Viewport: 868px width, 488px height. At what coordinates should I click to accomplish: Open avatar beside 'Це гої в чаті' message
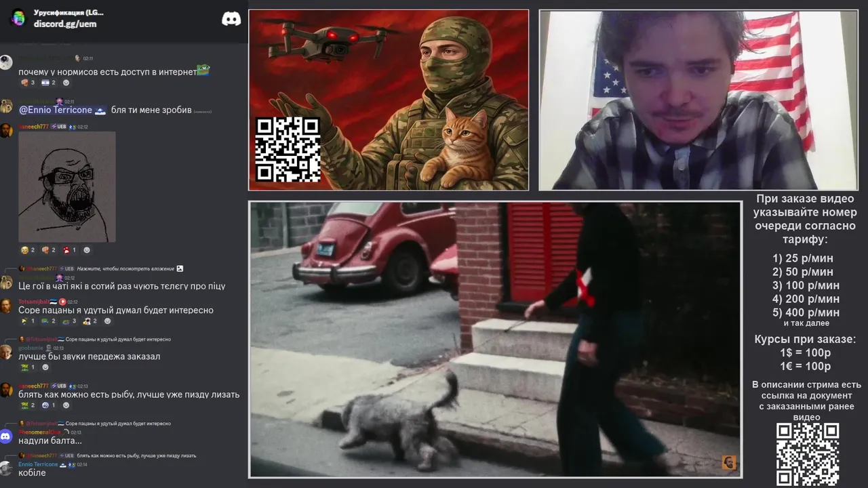pyautogui.click(x=6, y=283)
